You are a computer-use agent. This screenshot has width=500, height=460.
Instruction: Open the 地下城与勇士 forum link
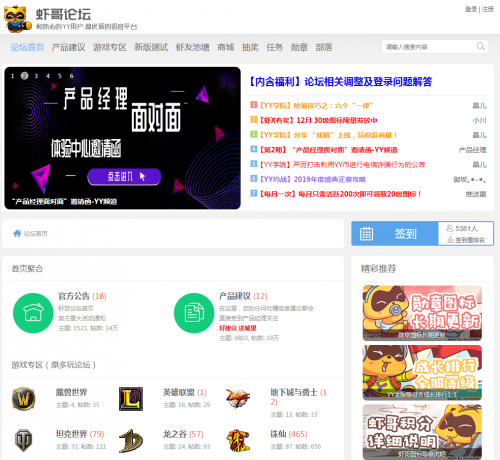(299, 397)
